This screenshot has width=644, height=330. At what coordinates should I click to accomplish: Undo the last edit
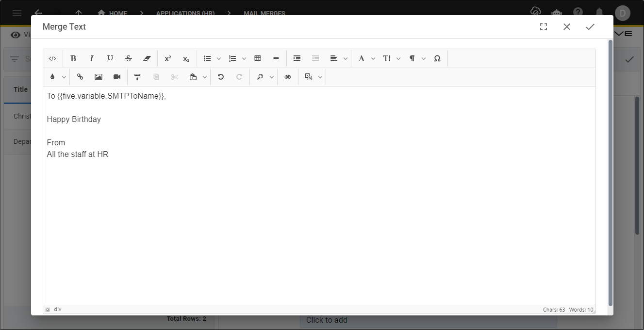tap(221, 77)
